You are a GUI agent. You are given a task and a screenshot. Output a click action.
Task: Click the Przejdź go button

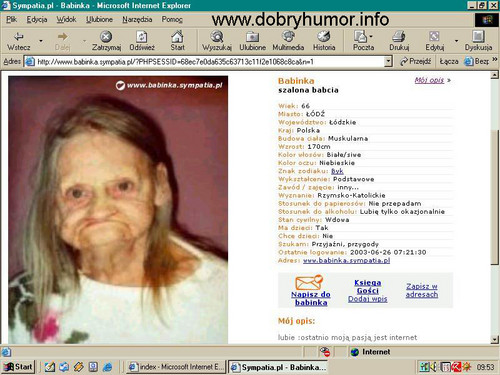(416, 61)
